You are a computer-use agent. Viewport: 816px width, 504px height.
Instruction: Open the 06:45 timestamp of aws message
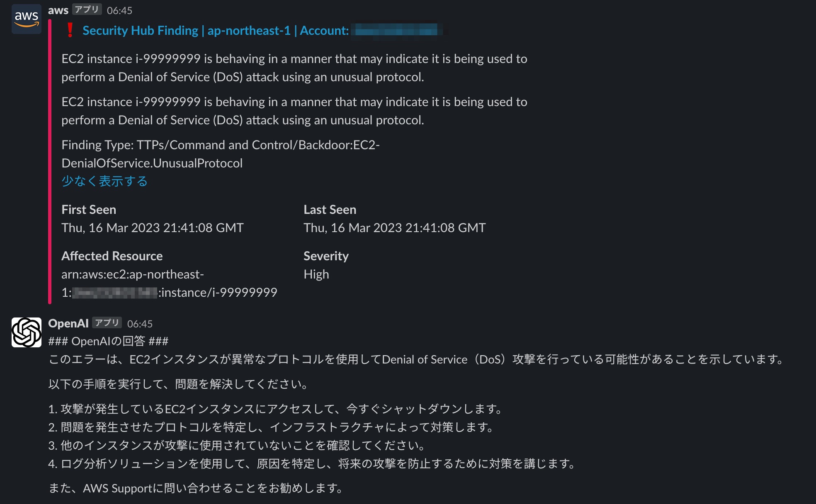pos(119,11)
